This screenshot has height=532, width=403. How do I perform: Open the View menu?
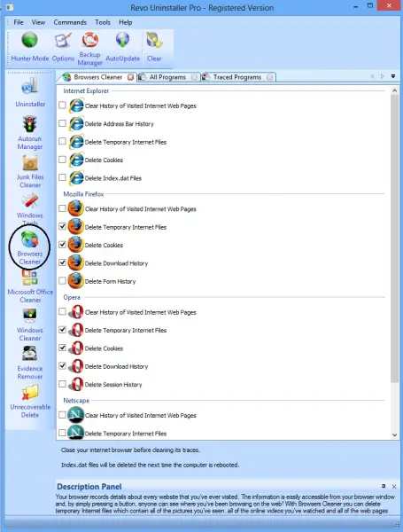point(38,22)
